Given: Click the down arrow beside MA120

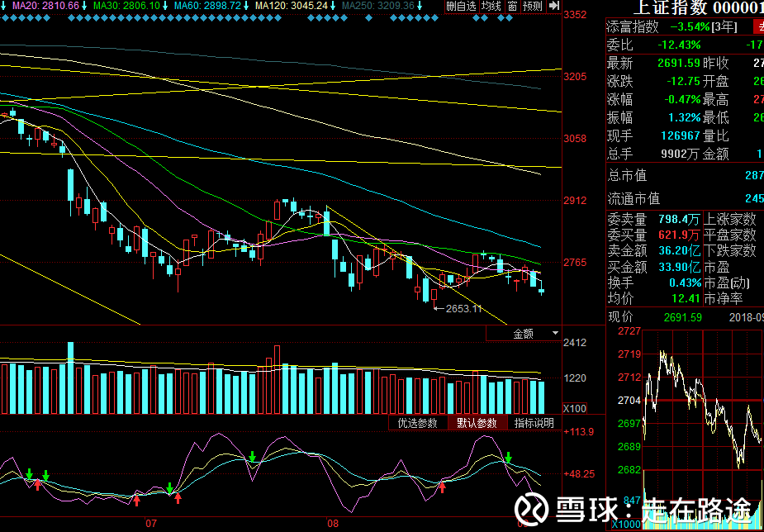Looking at the screenshot, I should pyautogui.click(x=334, y=6).
